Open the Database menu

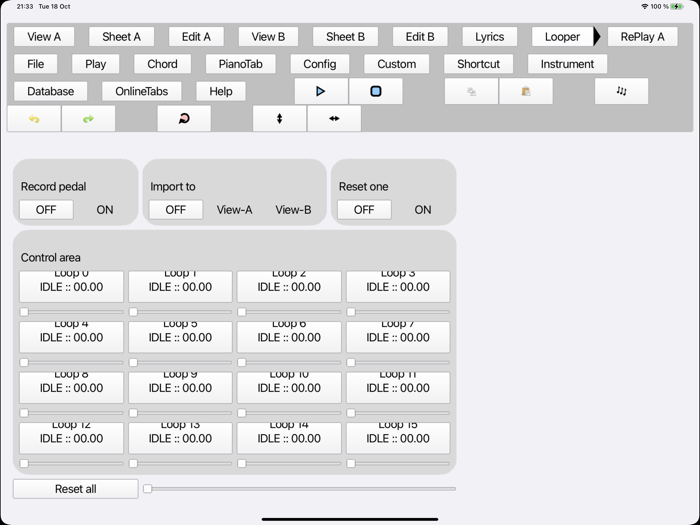pyautogui.click(x=51, y=92)
